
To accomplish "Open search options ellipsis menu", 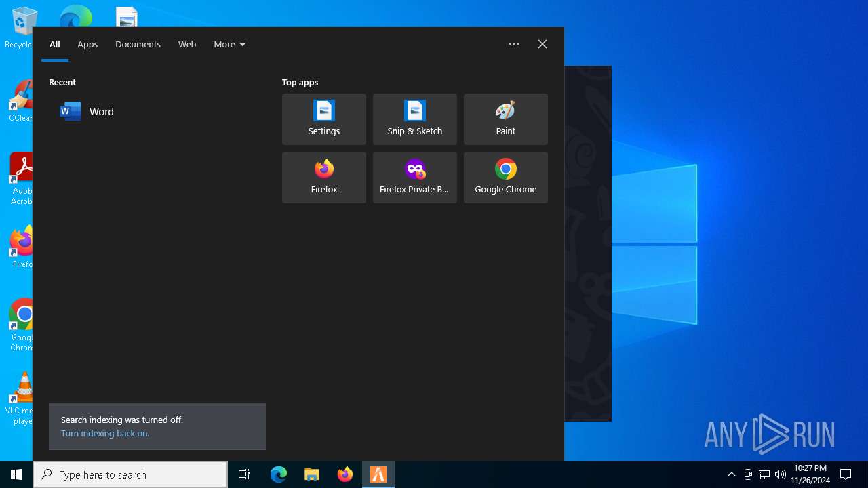I will point(514,44).
